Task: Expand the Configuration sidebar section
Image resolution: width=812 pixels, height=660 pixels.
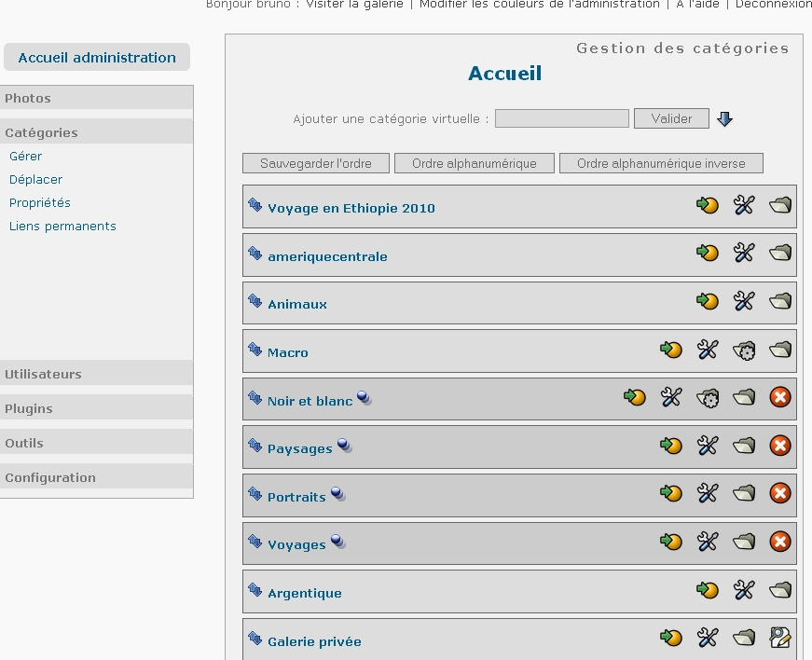Action: tap(50, 477)
